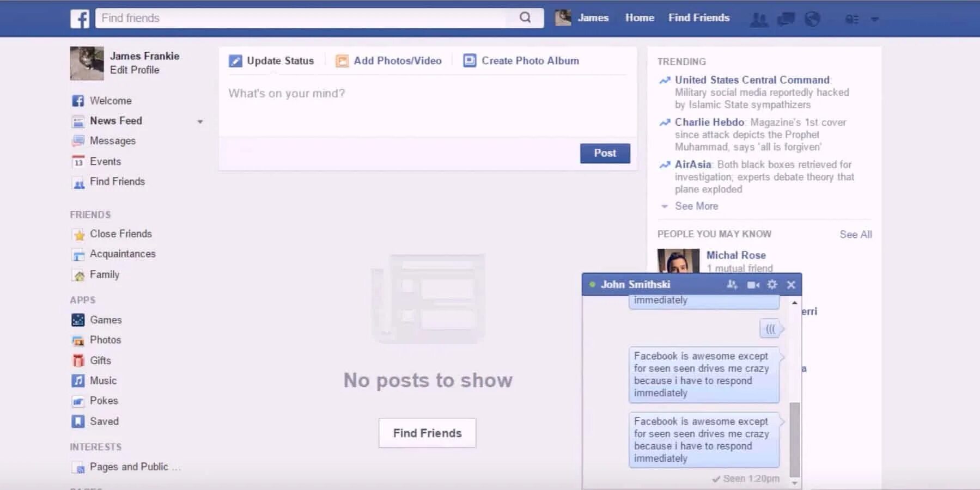The width and height of the screenshot is (980, 490).
Task: Click the chat scrollbar down arrow
Action: tap(795, 482)
